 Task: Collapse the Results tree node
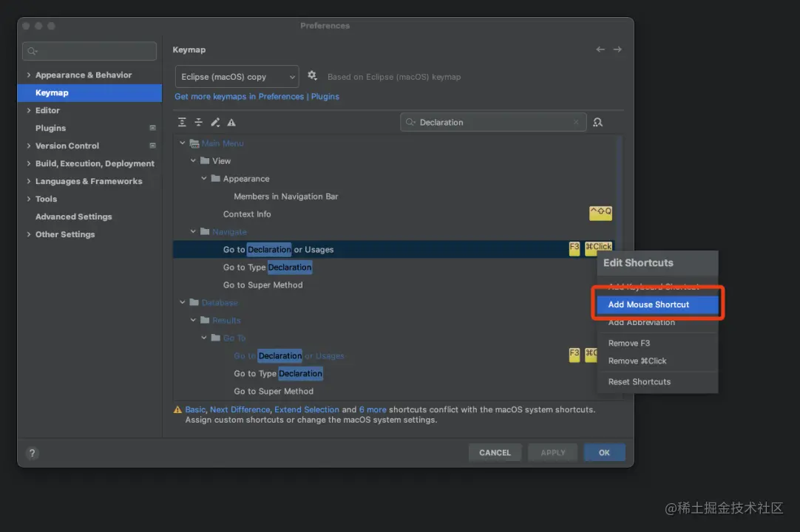pyautogui.click(x=193, y=321)
